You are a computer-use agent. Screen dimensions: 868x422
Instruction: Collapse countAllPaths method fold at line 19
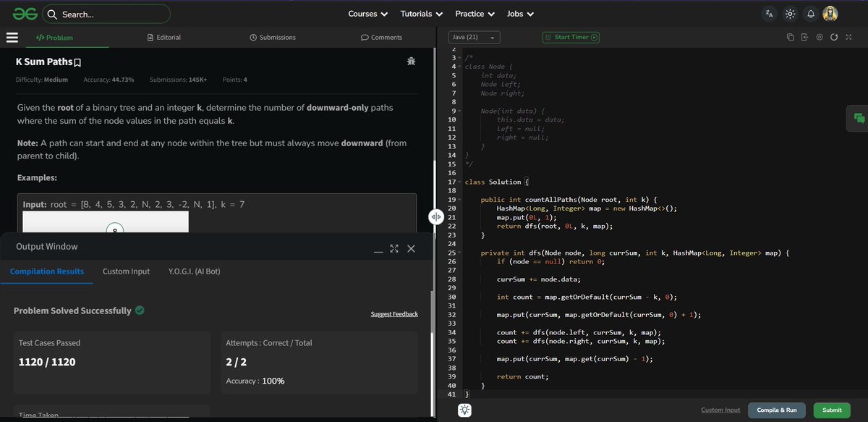click(x=459, y=199)
